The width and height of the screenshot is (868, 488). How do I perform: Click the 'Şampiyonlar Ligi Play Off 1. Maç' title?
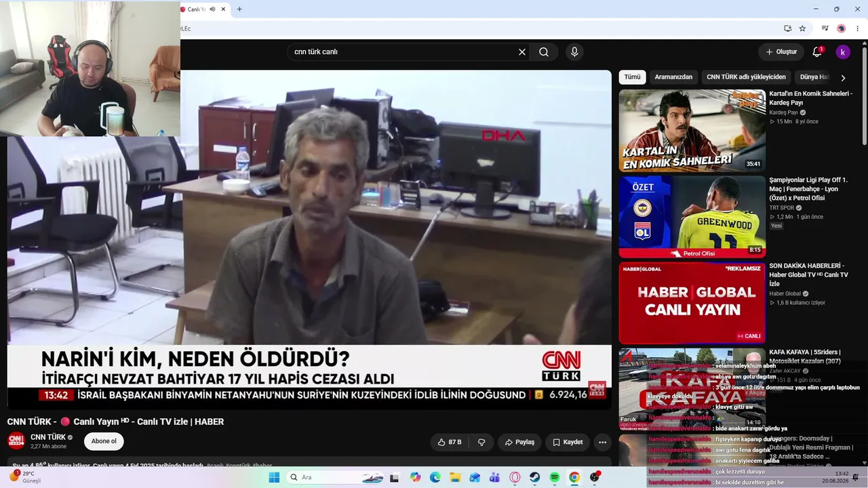(808, 189)
